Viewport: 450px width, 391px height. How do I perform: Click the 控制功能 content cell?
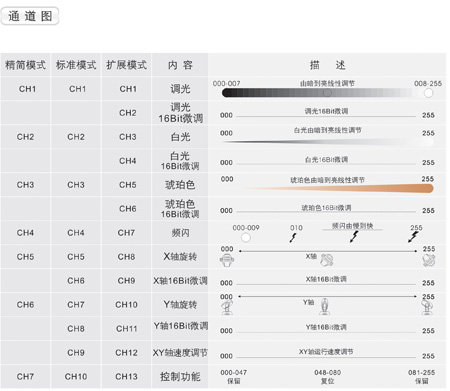tap(180, 377)
